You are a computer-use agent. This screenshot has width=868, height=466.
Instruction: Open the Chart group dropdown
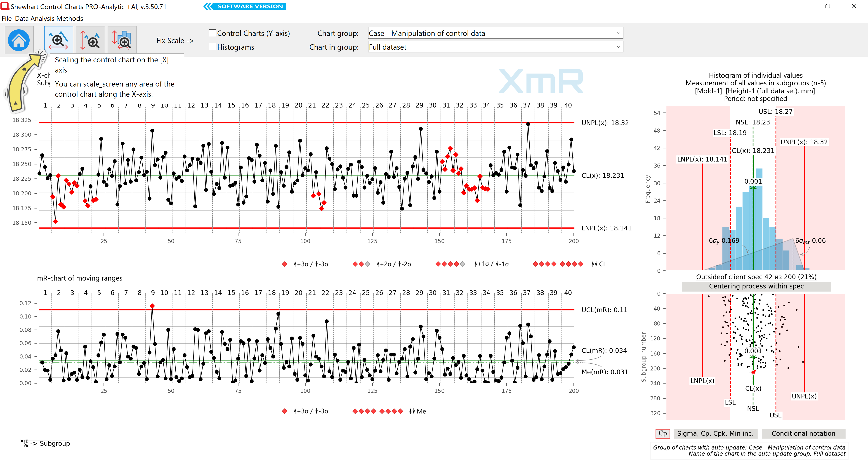click(x=495, y=33)
